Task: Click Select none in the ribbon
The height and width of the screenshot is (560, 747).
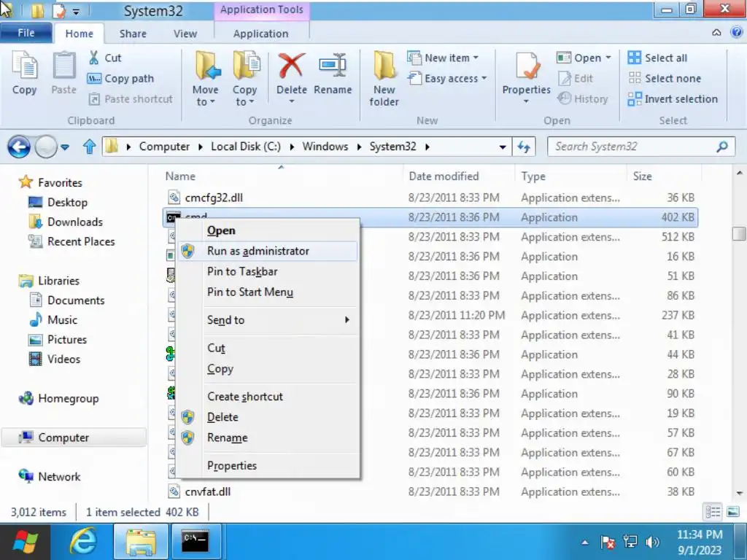Action: pos(665,78)
